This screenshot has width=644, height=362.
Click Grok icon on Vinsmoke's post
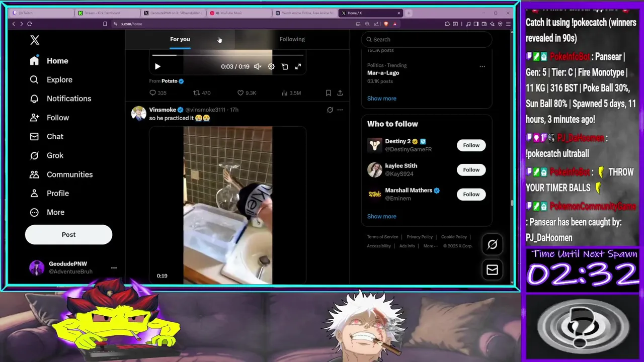point(330,110)
